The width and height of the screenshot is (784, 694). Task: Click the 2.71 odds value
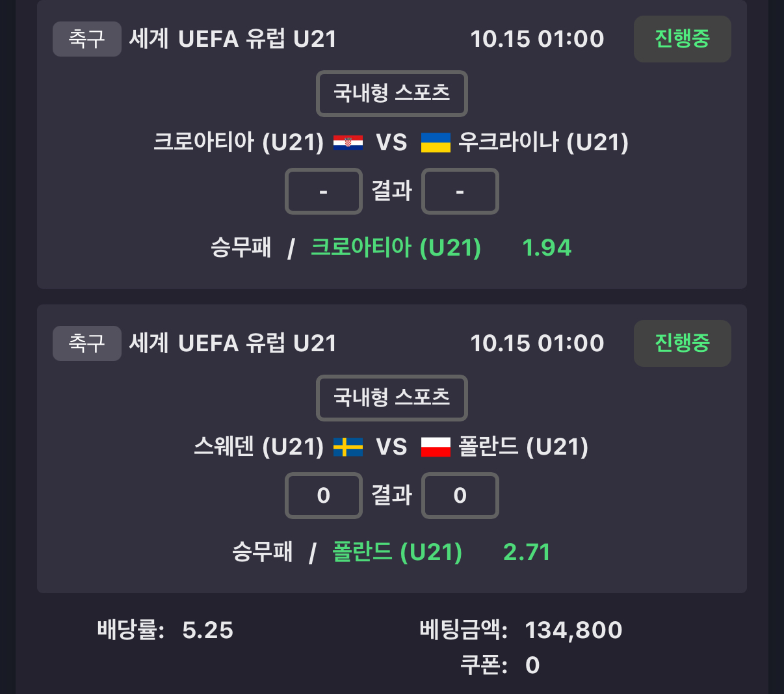click(x=527, y=552)
